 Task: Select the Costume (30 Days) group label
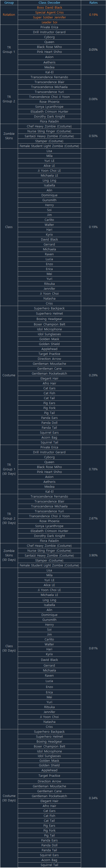(9, 798)
